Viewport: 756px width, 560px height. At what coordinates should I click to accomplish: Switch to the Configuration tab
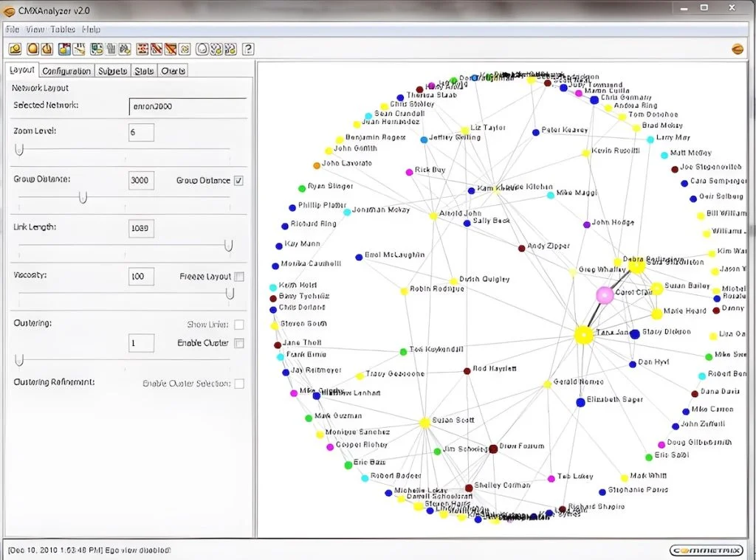coord(66,70)
